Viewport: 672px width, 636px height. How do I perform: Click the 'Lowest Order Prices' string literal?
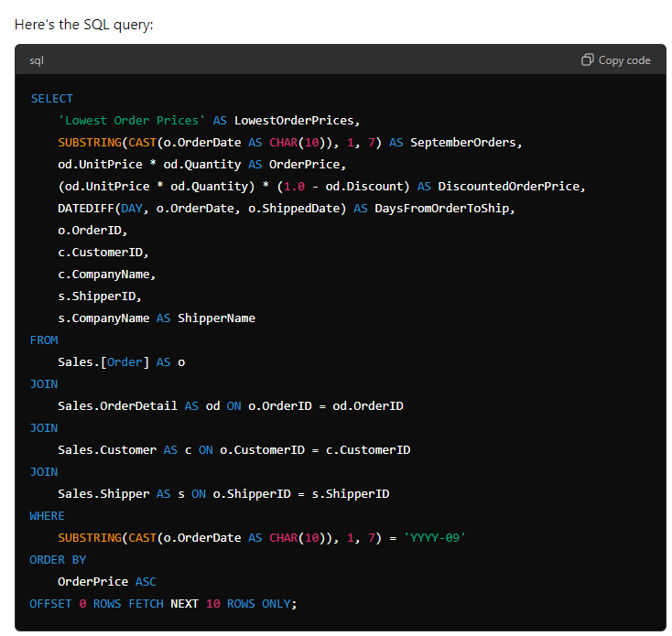(132, 121)
